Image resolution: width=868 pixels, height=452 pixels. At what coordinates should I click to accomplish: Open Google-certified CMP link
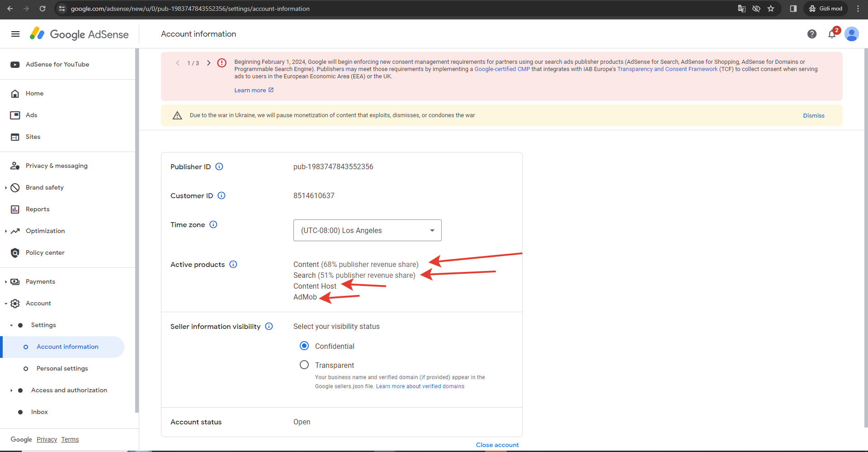(x=502, y=69)
